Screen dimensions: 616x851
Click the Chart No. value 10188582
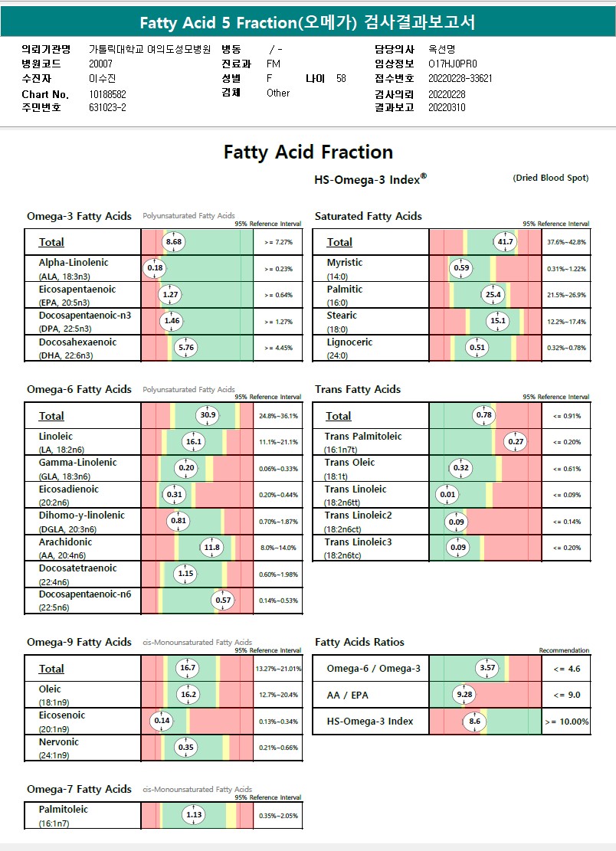coord(107,94)
